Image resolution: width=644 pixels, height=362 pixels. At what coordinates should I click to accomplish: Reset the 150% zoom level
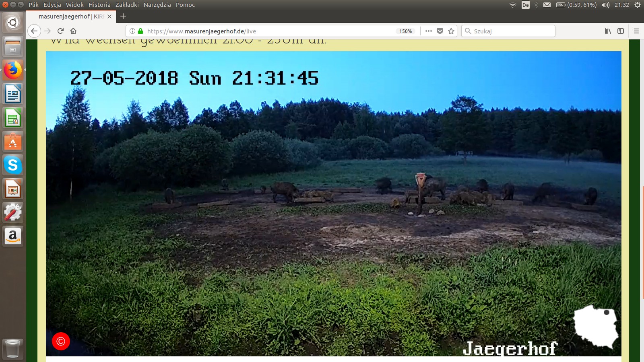(x=405, y=31)
